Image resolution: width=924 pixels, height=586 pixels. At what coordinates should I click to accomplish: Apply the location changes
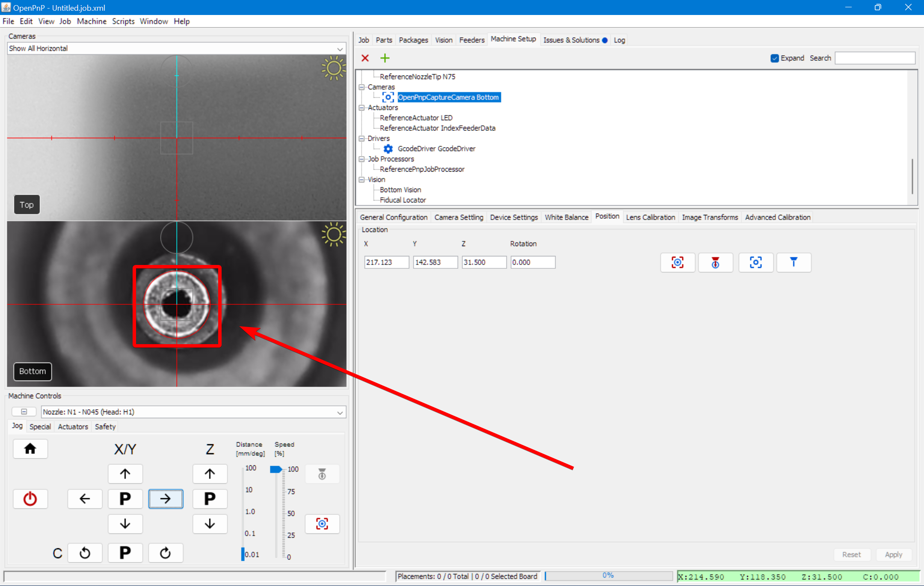click(x=894, y=554)
